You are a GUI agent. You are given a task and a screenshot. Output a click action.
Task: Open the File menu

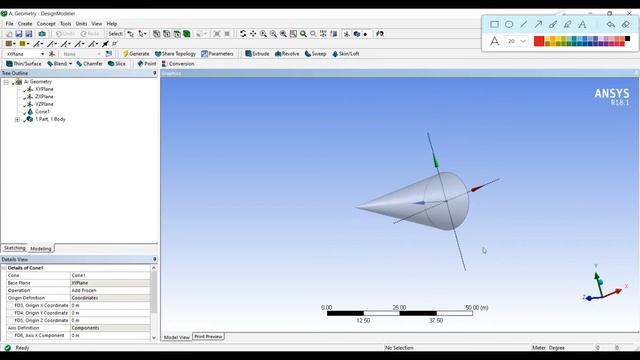[9, 24]
